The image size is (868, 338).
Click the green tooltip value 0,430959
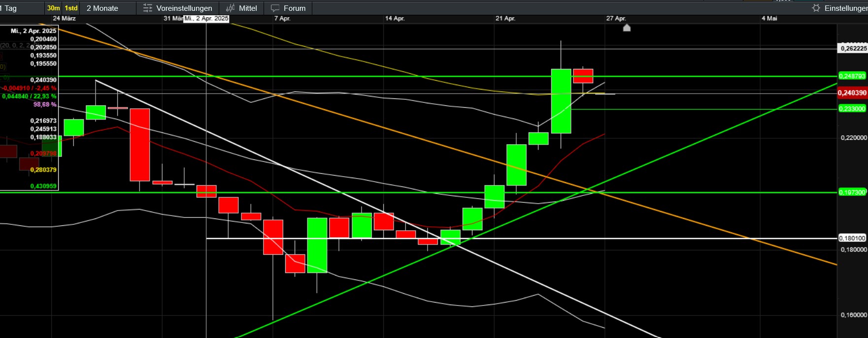tap(43, 186)
